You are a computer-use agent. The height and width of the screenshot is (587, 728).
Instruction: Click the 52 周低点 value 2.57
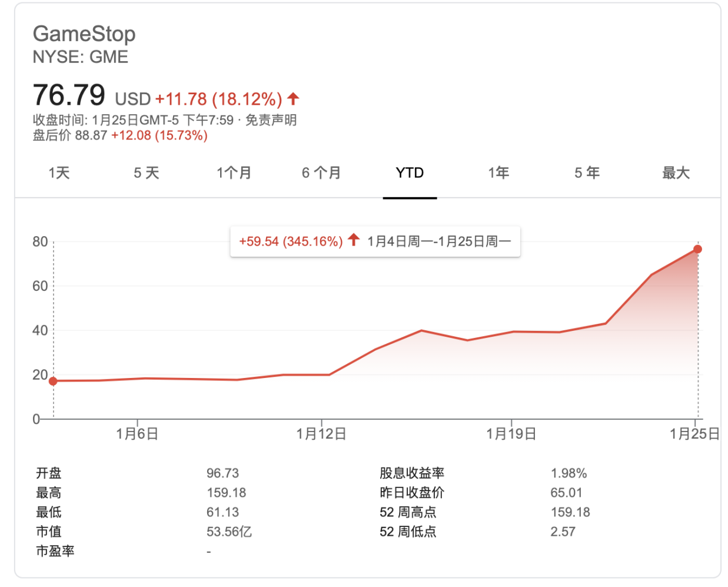point(563,532)
